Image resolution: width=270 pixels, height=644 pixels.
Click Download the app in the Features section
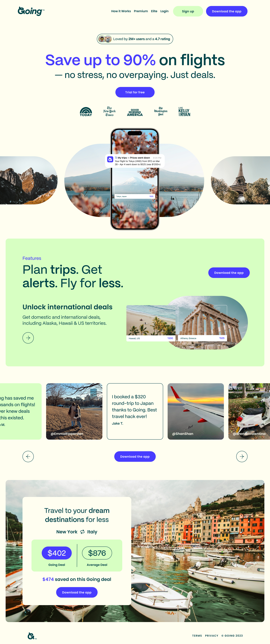click(229, 273)
